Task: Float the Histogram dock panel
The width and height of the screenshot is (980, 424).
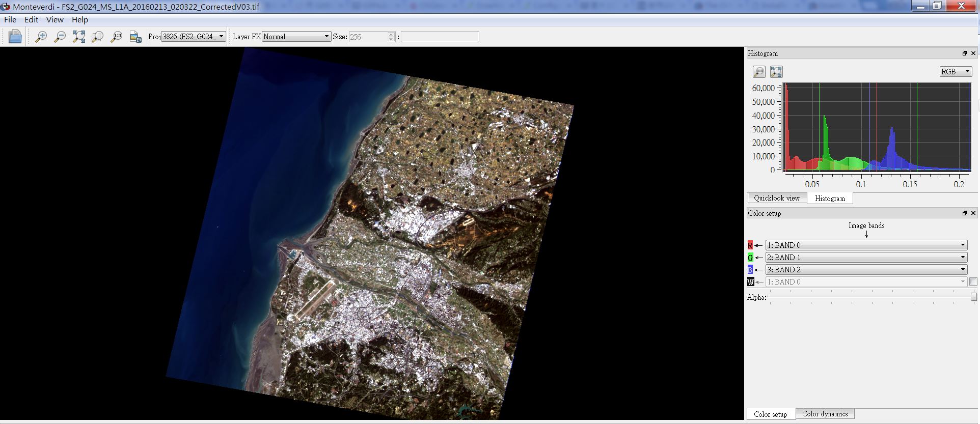Action: [x=964, y=53]
